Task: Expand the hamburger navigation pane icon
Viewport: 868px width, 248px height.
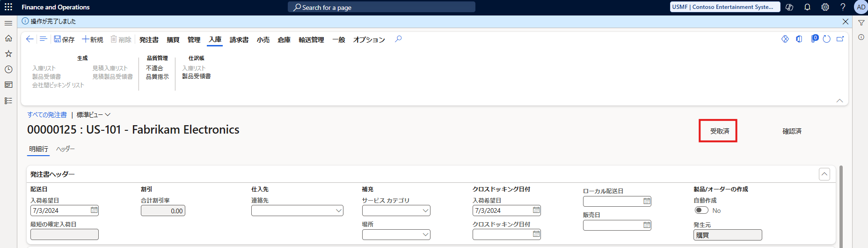Action: [x=8, y=23]
